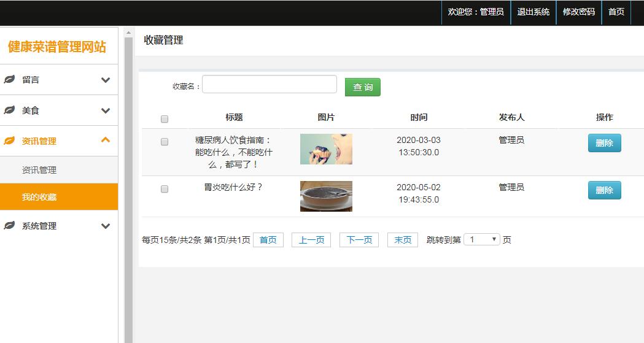Click the 收藏管理 page heading
Viewport: 644px width, 343px height.
point(163,40)
